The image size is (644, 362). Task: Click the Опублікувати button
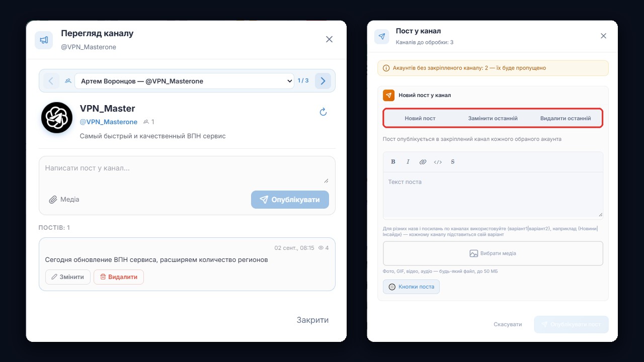(x=290, y=200)
